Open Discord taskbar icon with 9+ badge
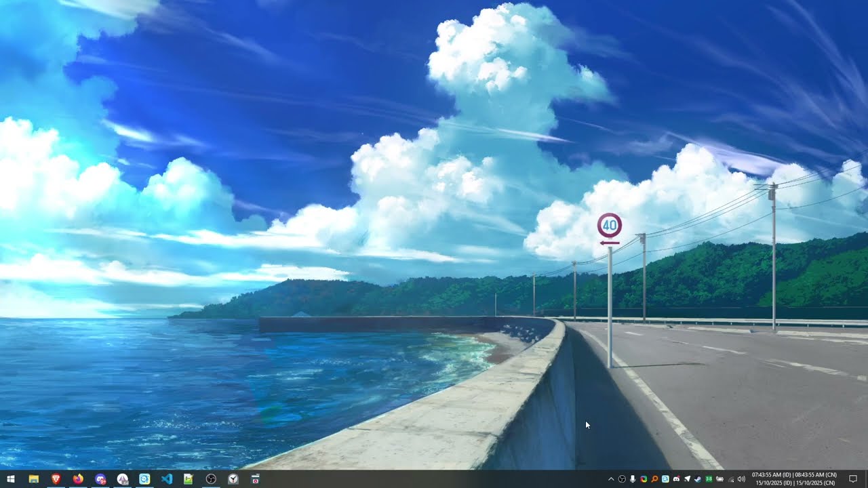 pos(100,479)
